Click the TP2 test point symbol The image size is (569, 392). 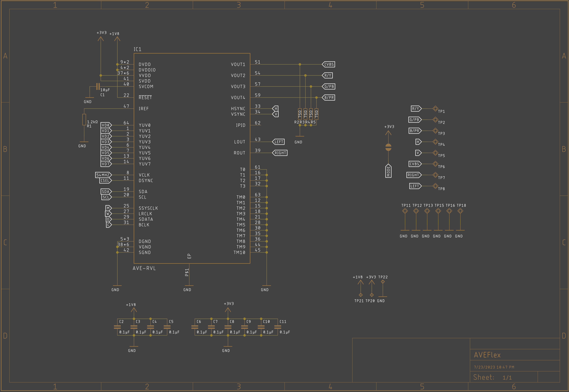pos(435,120)
